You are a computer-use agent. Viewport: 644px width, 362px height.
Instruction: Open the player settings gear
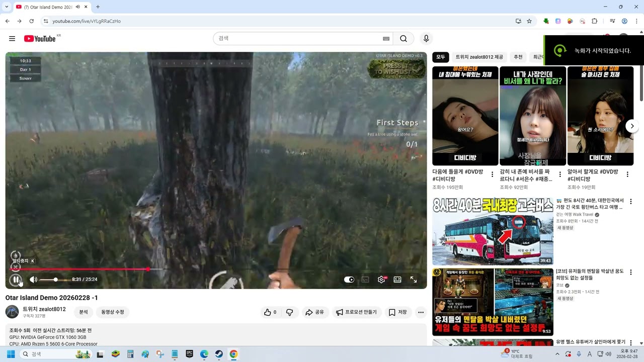point(381,280)
